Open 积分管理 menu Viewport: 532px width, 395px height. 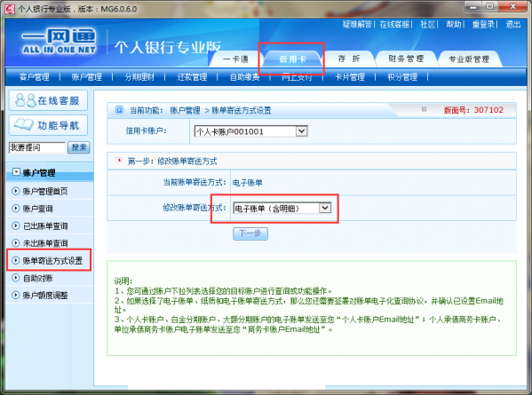pos(402,77)
